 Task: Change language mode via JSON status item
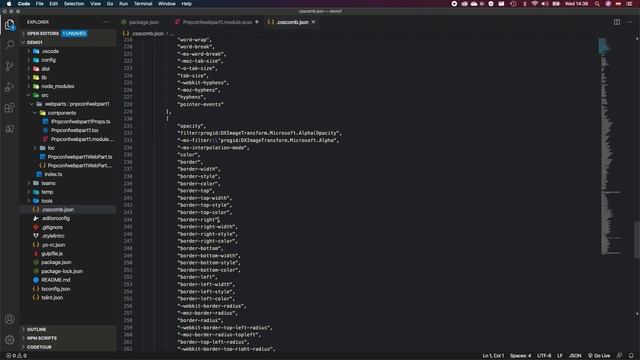(x=575, y=356)
